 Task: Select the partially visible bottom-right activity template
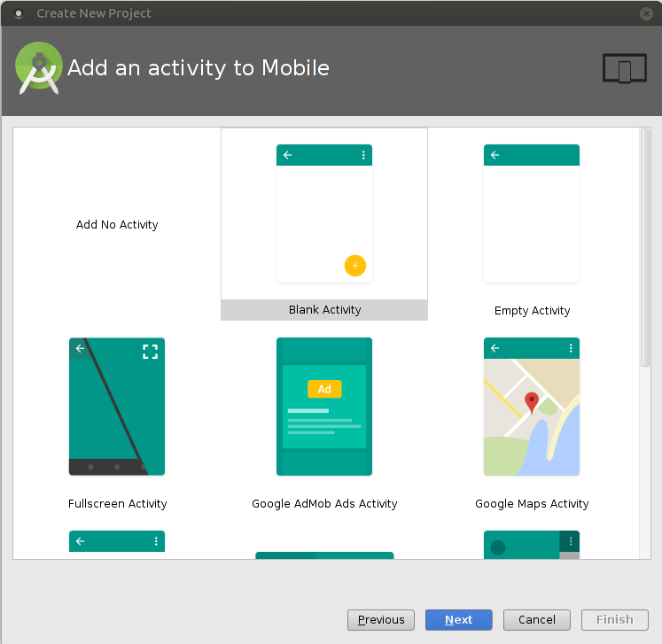click(x=532, y=545)
